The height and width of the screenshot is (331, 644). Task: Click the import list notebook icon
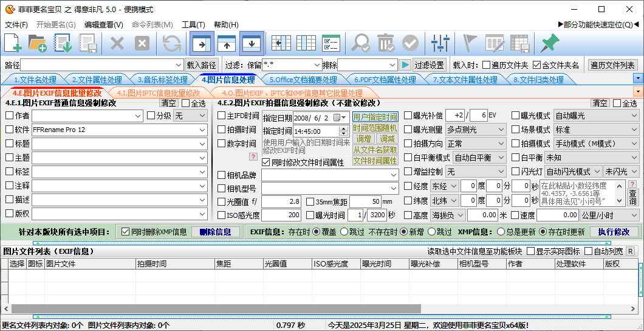(63, 43)
